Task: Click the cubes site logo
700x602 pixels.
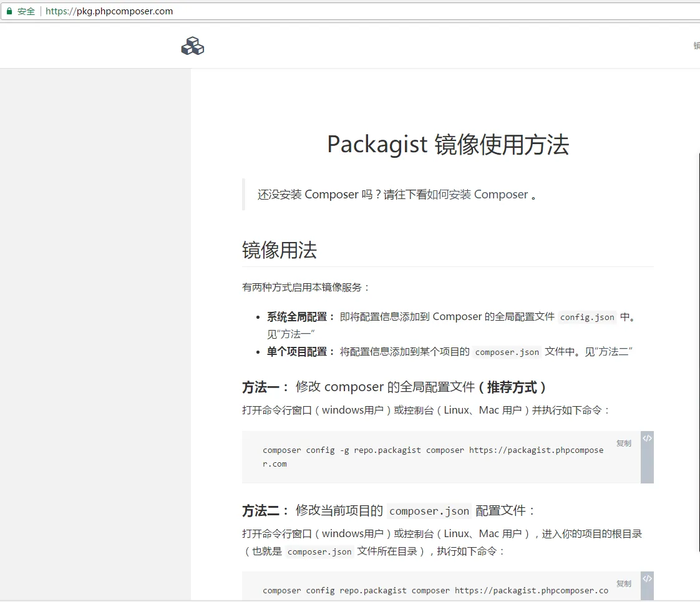Action: pos(192,46)
